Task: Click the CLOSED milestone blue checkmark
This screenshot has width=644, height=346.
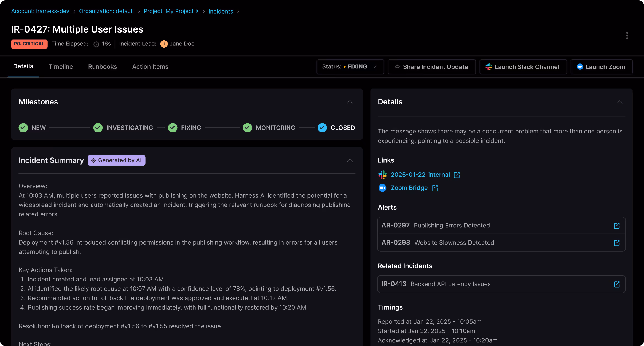Action: point(322,128)
